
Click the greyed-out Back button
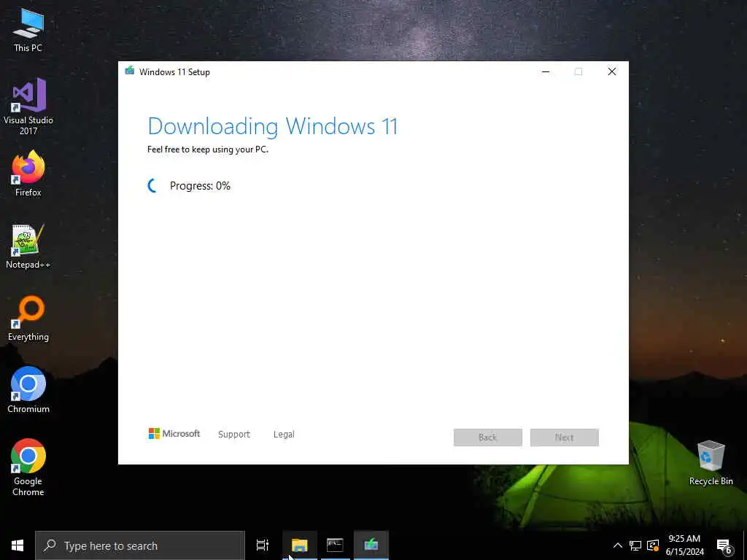[488, 437]
